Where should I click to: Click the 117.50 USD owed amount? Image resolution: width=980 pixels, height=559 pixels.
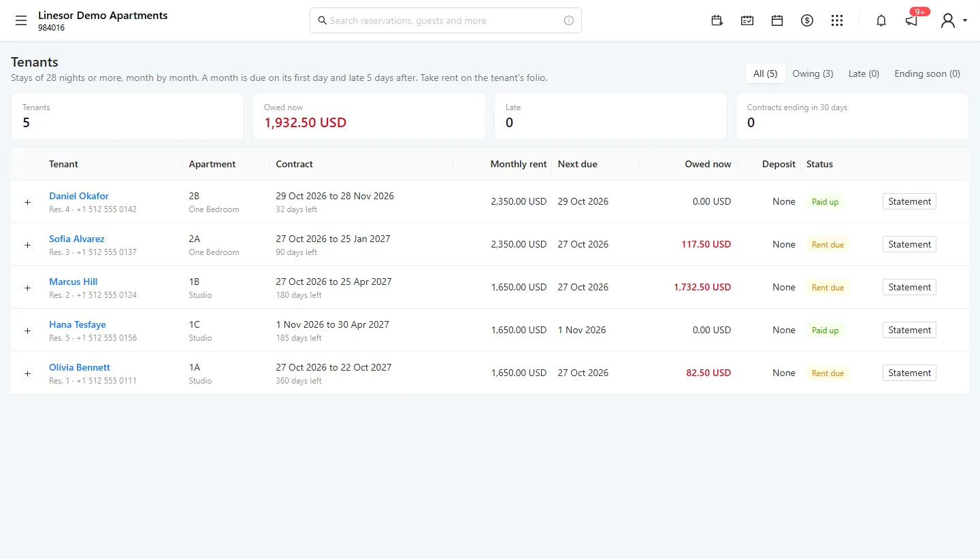[x=706, y=244]
